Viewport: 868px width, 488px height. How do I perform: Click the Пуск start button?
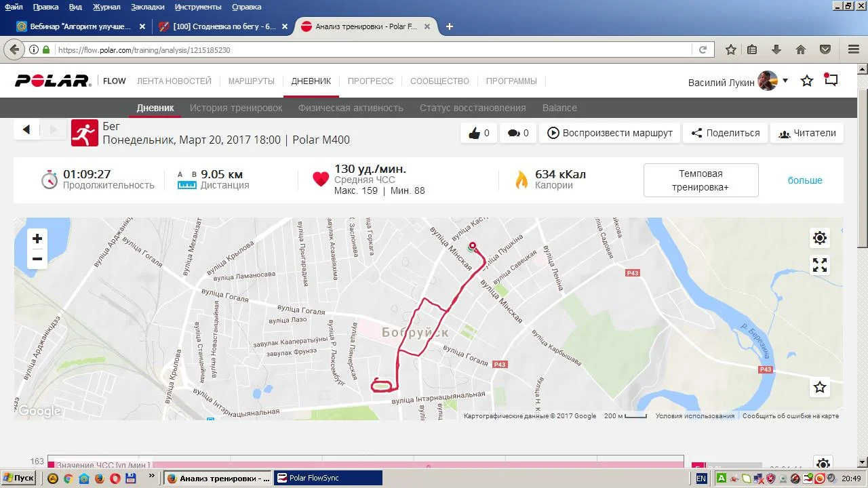pos(18,478)
